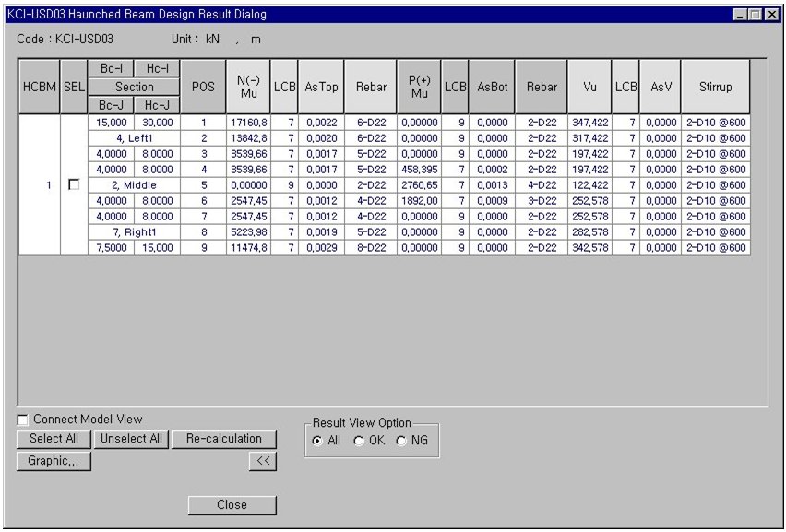Click the AsTop column header
The image size is (786, 532).
click(320, 87)
